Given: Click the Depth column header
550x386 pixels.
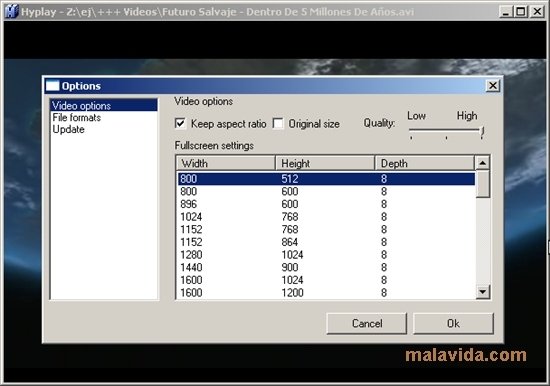Looking at the screenshot, I should tap(425, 163).
